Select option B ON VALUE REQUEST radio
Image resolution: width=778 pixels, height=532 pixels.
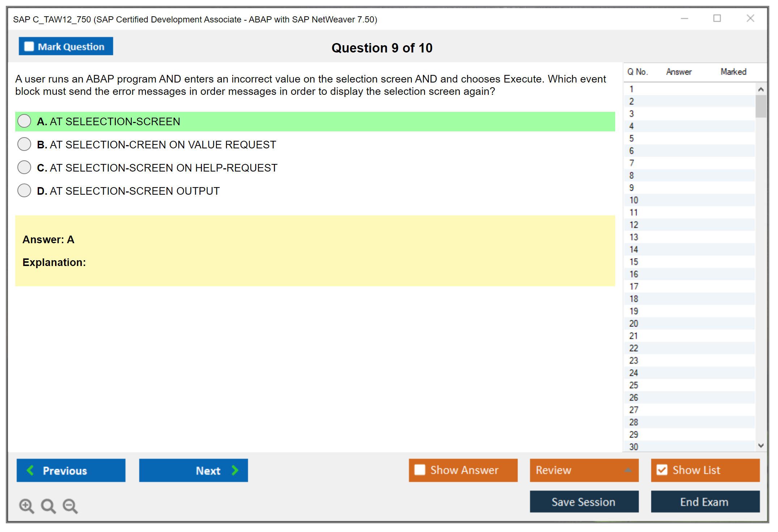coord(24,144)
